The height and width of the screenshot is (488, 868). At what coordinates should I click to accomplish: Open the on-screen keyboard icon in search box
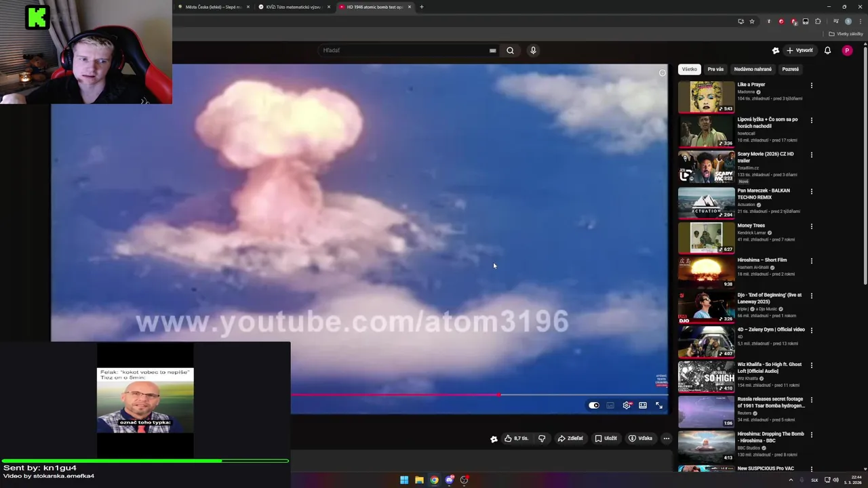492,50
